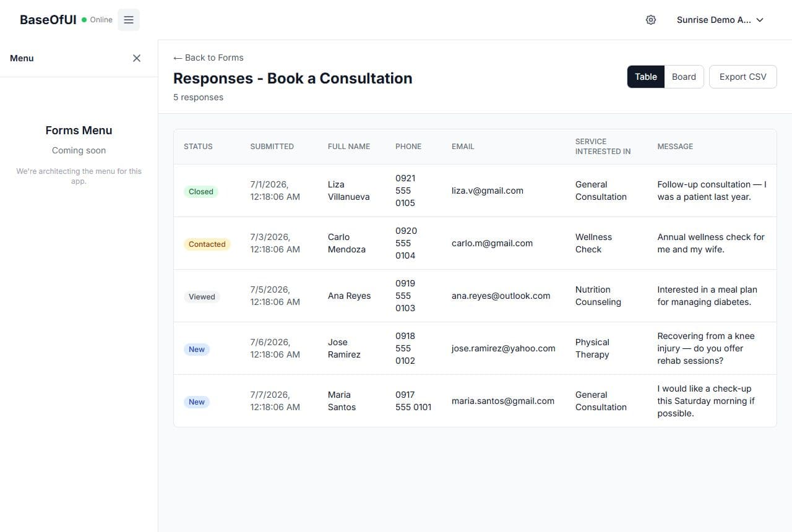Close the Menu sidebar panel
Screen dimensions: 792x532
137,58
